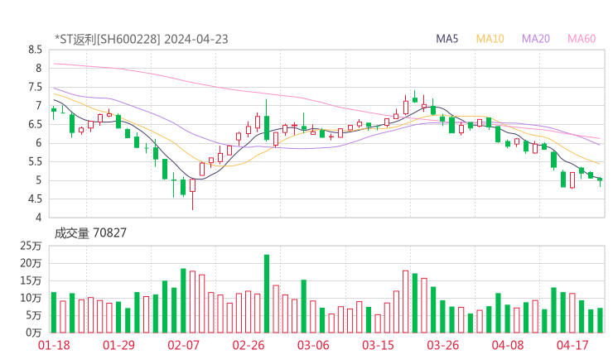Viewport: 613px width, 364px height.
Task: Click the 20万 volume axis label
Action: pyautogui.click(x=31, y=264)
